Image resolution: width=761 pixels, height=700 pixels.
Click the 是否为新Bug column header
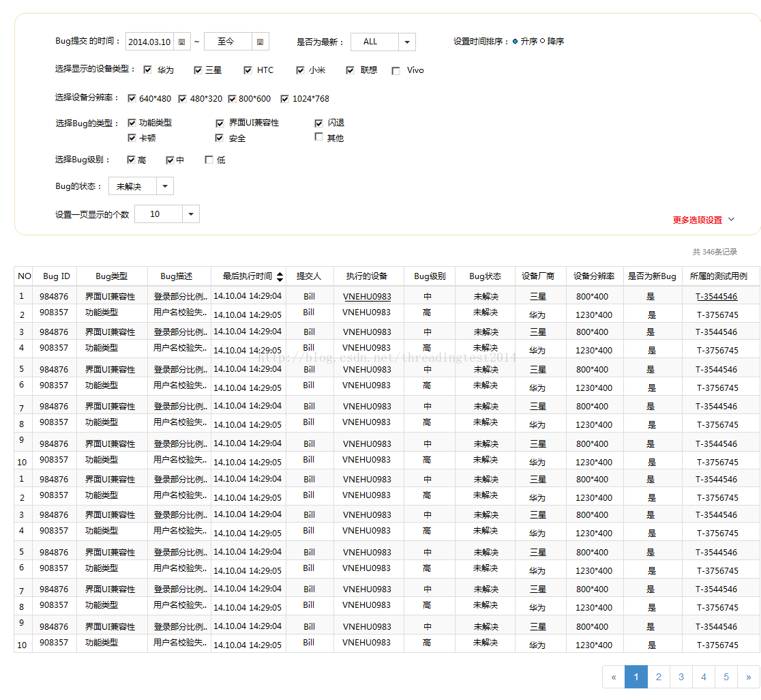[652, 276]
